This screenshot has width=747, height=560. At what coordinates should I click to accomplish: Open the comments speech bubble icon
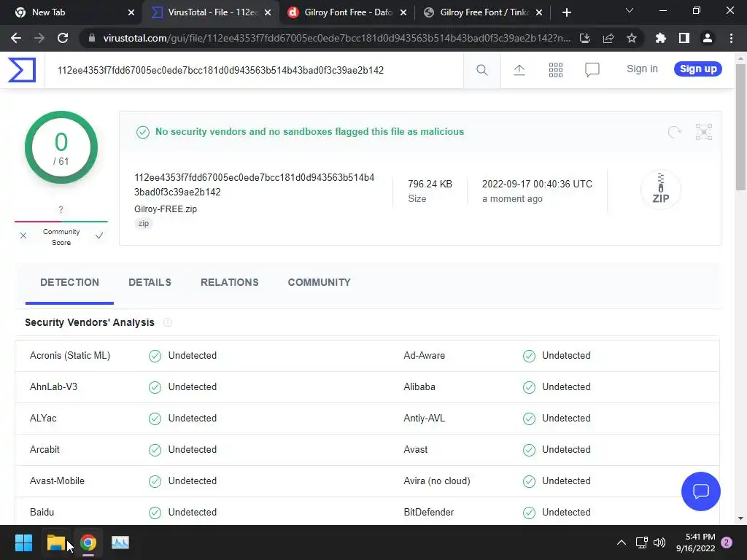coord(592,70)
